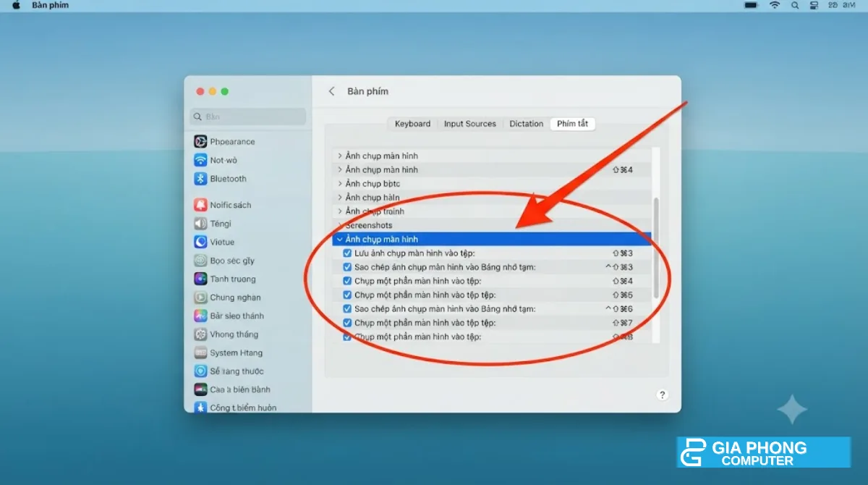The width and height of the screenshot is (868, 485).
Task: Uncheck Lưu ảnh chụp màn hình vào tệp
Action: click(347, 253)
